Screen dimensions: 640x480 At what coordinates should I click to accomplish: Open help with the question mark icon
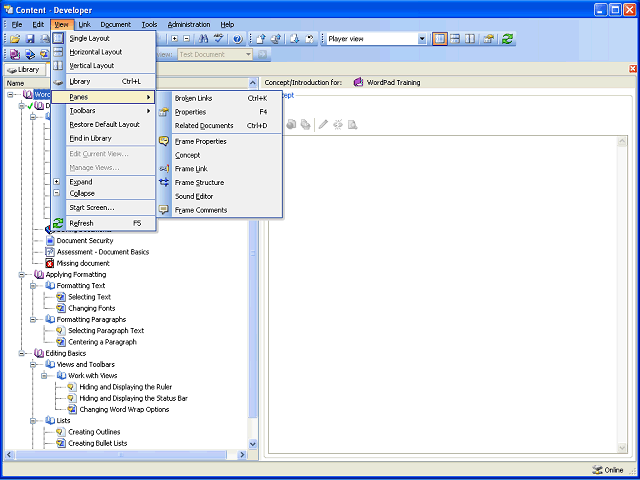coord(238,39)
